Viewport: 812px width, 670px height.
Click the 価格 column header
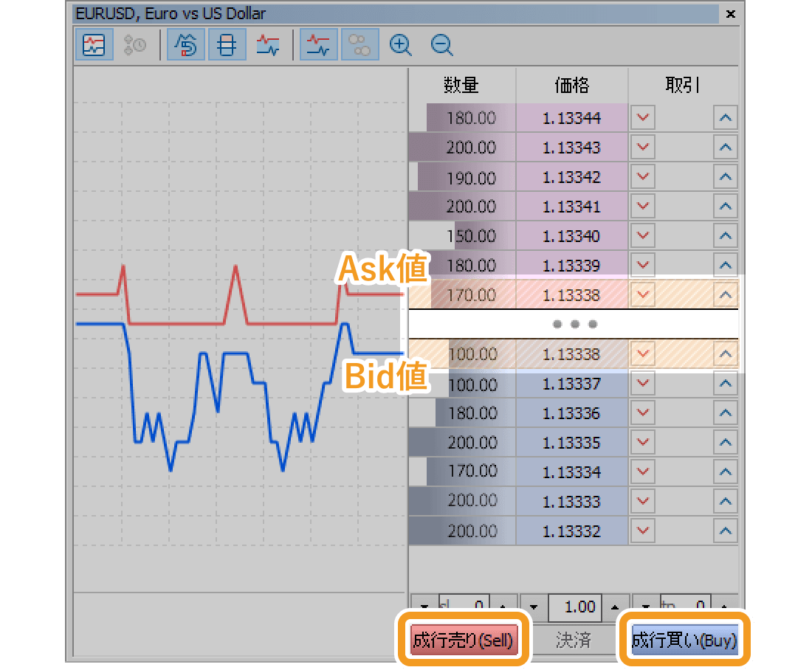(571, 84)
